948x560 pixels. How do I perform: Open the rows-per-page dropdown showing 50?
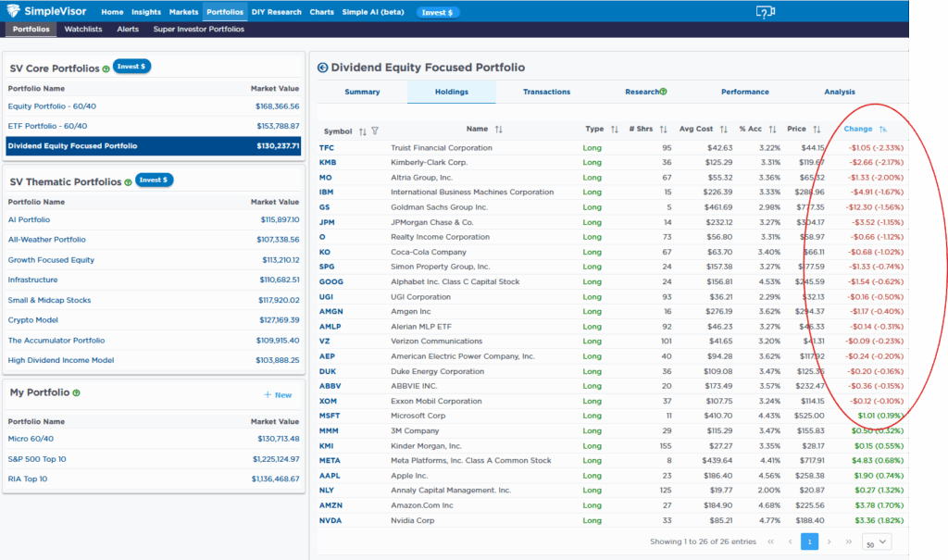pos(876,542)
